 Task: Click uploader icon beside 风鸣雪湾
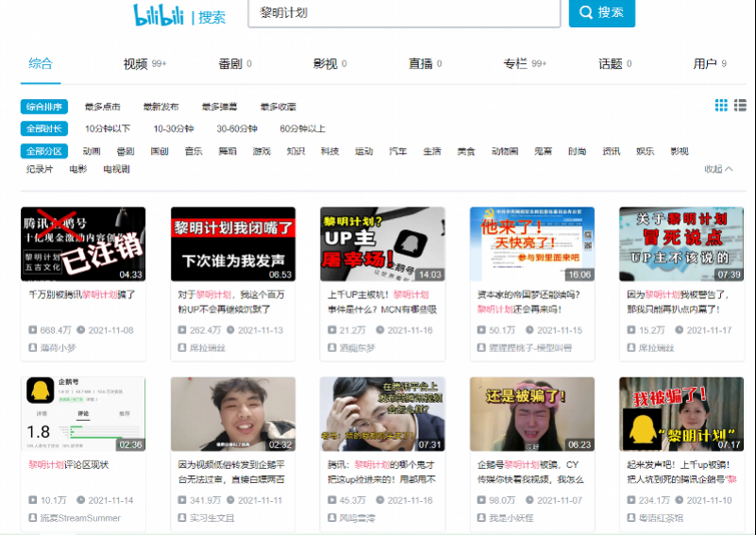pos(331,518)
